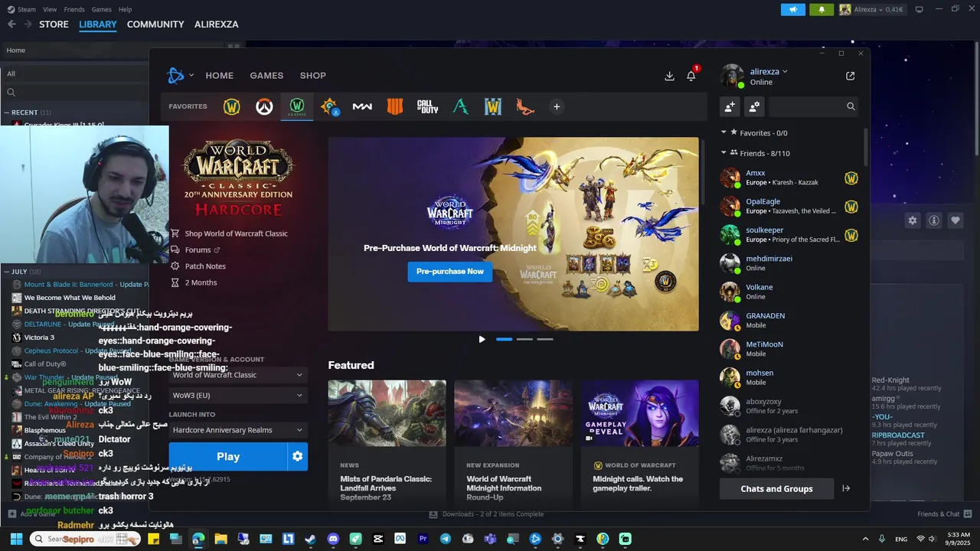Collapse JULY section in Steam library
980x551 pixels.
click(7, 272)
